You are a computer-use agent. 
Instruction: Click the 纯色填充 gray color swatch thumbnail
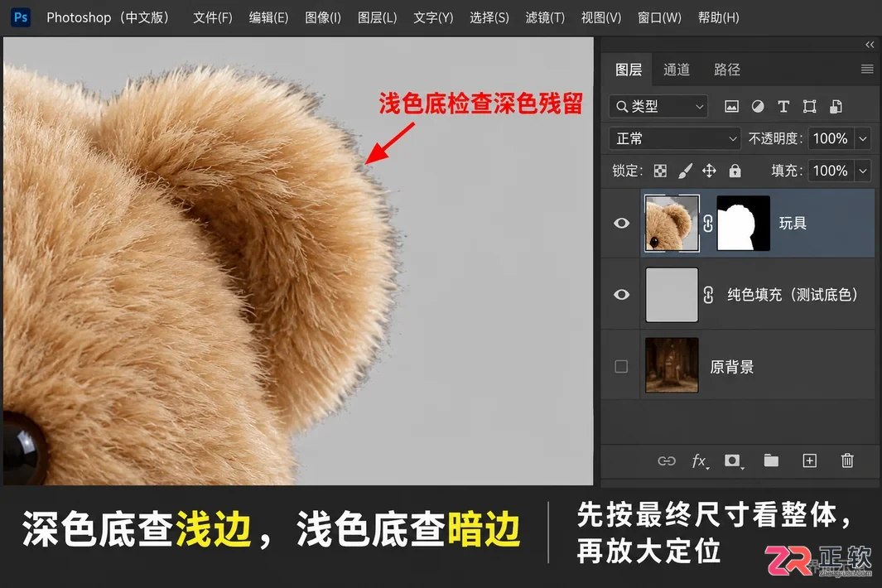point(672,295)
